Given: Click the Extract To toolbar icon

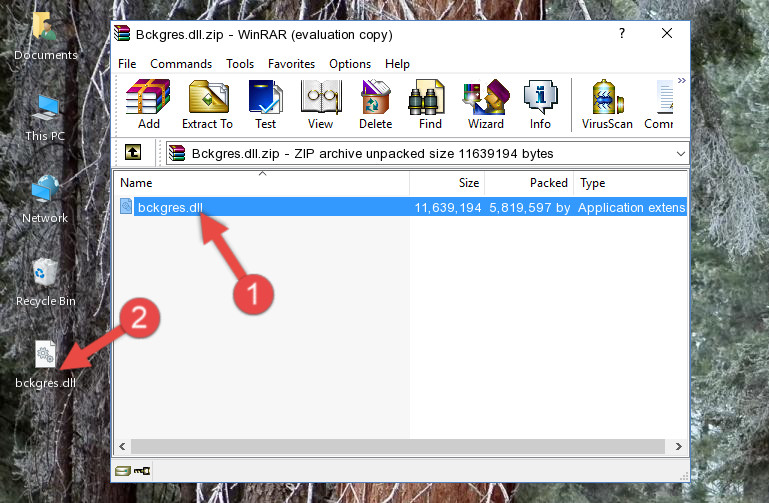Looking at the screenshot, I should 207,104.
